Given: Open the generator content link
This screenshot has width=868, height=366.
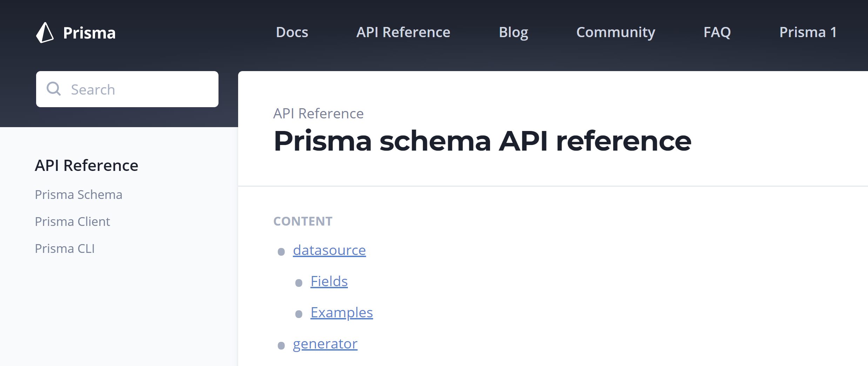Looking at the screenshot, I should point(325,344).
